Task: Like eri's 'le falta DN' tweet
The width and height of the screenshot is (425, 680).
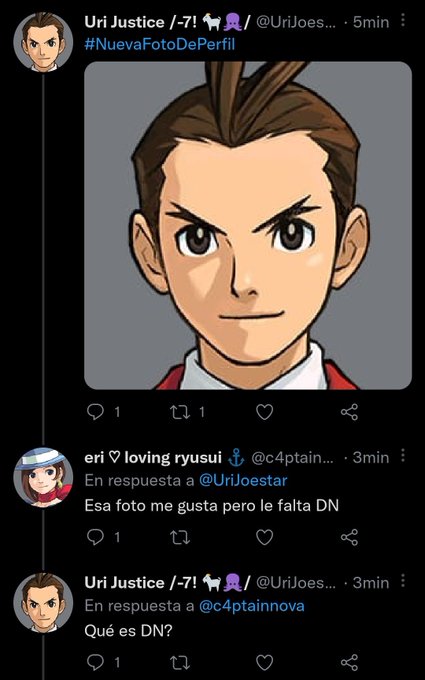Action: (264, 537)
